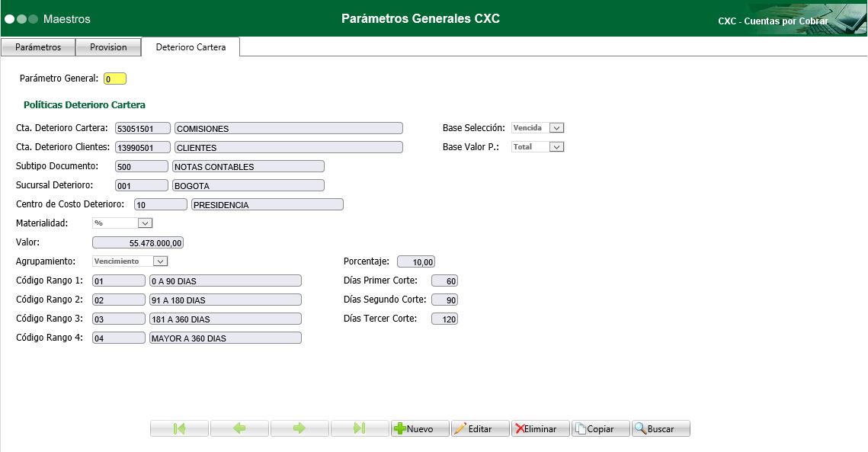Click the Parámetro General yellow field
This screenshot has height=452, width=868.
(x=115, y=79)
